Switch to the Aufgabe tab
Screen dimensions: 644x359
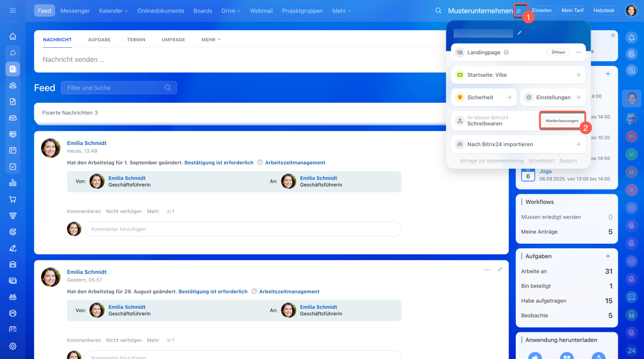(x=99, y=40)
